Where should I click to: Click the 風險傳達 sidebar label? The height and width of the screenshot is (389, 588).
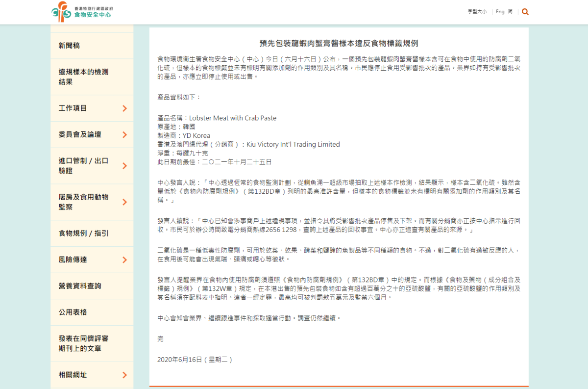click(73, 260)
